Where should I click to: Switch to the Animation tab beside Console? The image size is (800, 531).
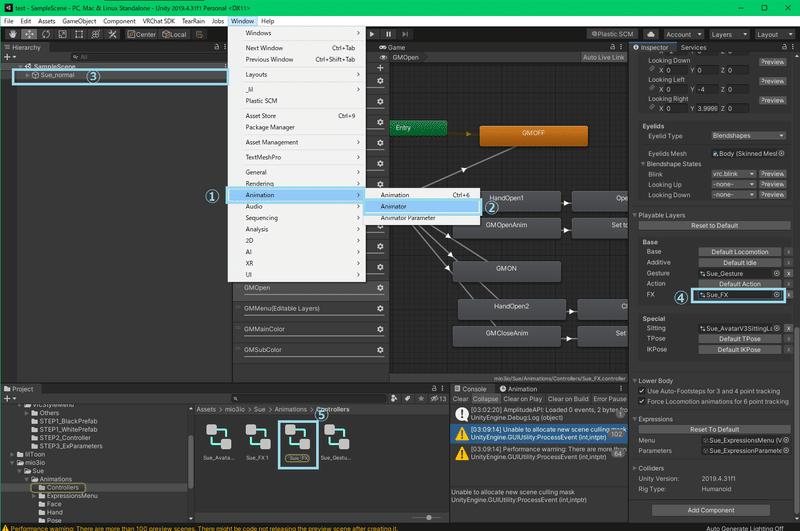[518, 389]
